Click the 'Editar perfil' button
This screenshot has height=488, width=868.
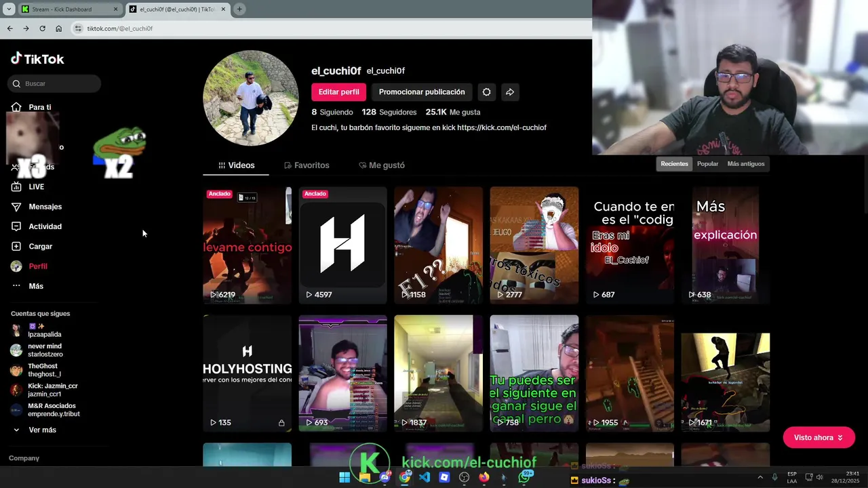tap(338, 92)
